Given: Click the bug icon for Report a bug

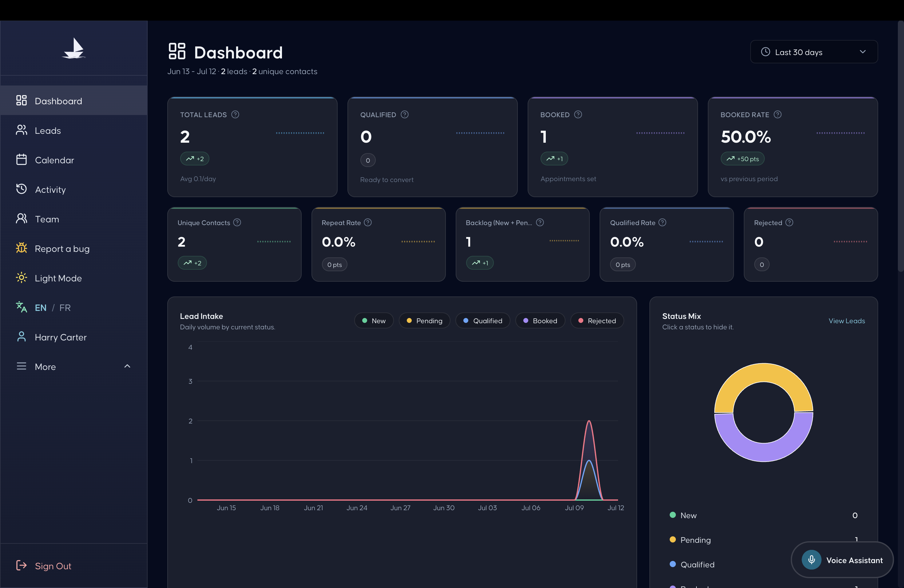Looking at the screenshot, I should coord(22,248).
